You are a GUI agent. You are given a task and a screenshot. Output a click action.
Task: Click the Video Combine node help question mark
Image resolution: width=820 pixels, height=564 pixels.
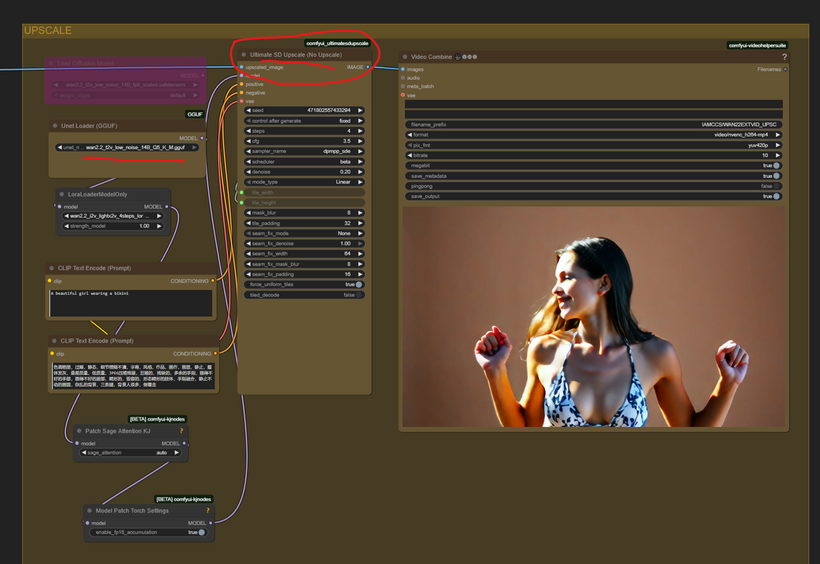tap(784, 57)
